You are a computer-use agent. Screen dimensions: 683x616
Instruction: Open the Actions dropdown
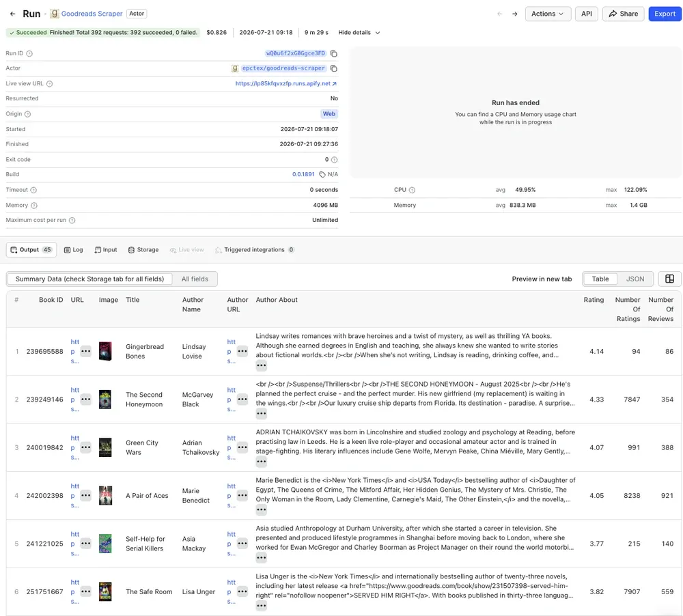(548, 14)
